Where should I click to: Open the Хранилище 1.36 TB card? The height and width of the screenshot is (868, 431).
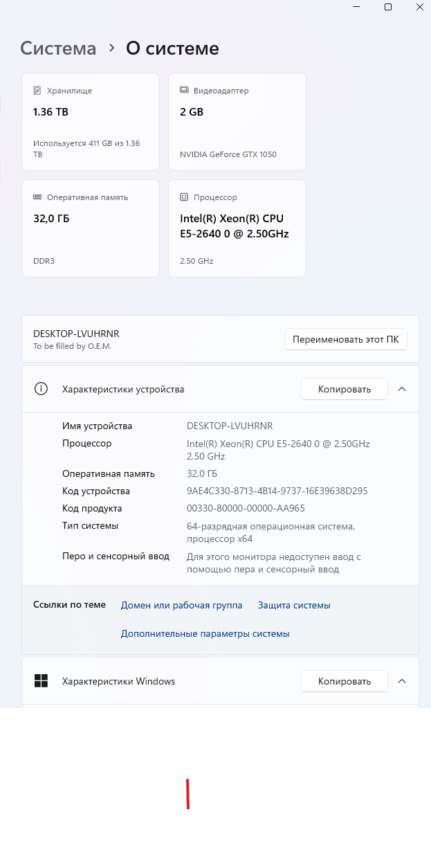91,122
